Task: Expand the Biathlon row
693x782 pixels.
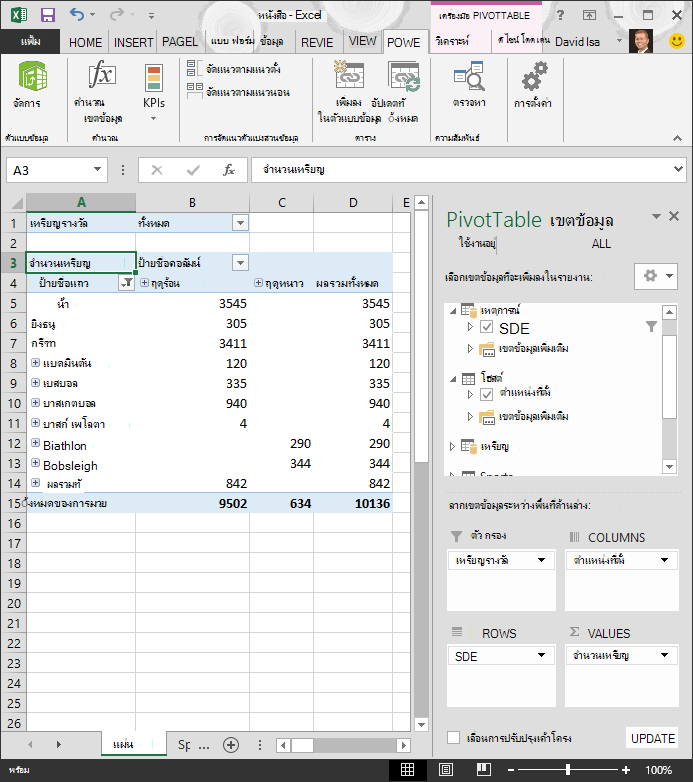Action: coord(35,442)
